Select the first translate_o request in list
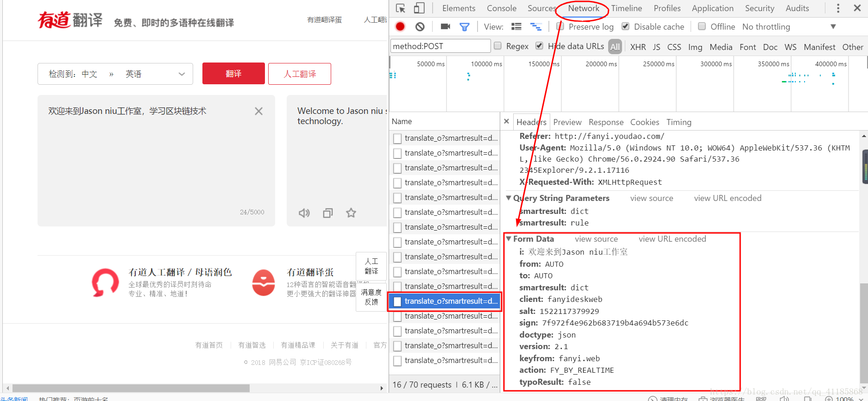This screenshot has width=868, height=401. click(x=445, y=138)
